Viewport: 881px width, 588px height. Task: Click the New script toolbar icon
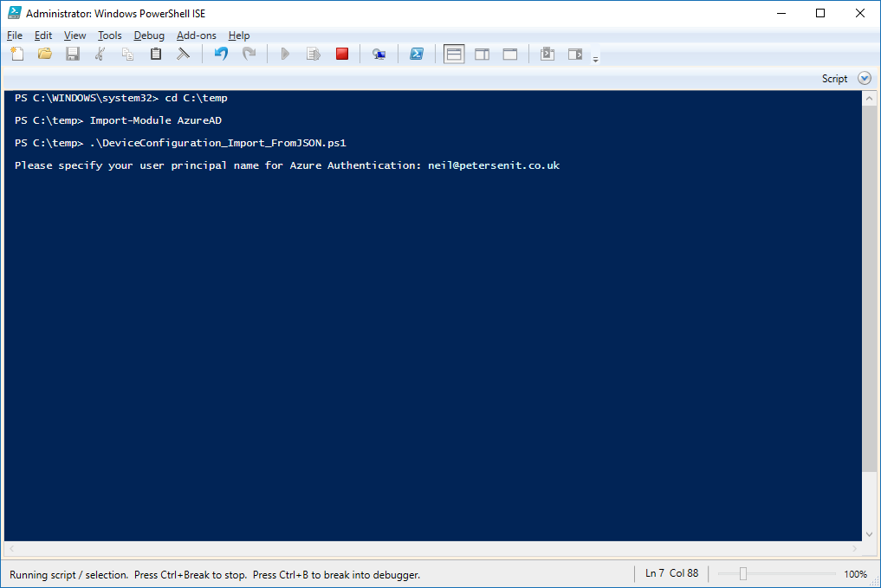(x=17, y=54)
